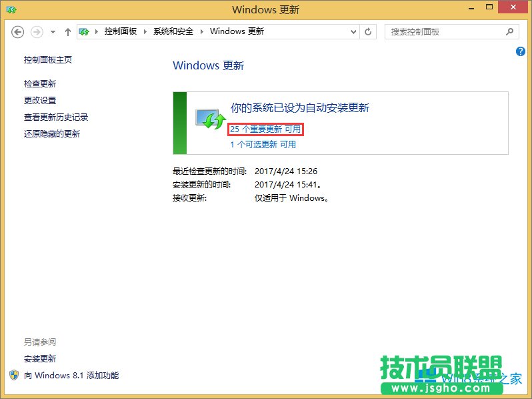Click the title bar Windows Update icon
The height and width of the screenshot is (399, 532).
coord(11,10)
